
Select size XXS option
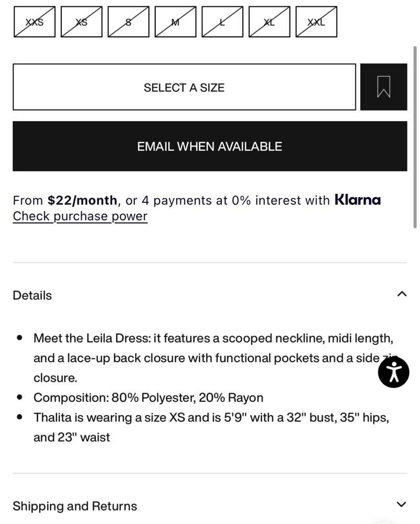tap(35, 21)
